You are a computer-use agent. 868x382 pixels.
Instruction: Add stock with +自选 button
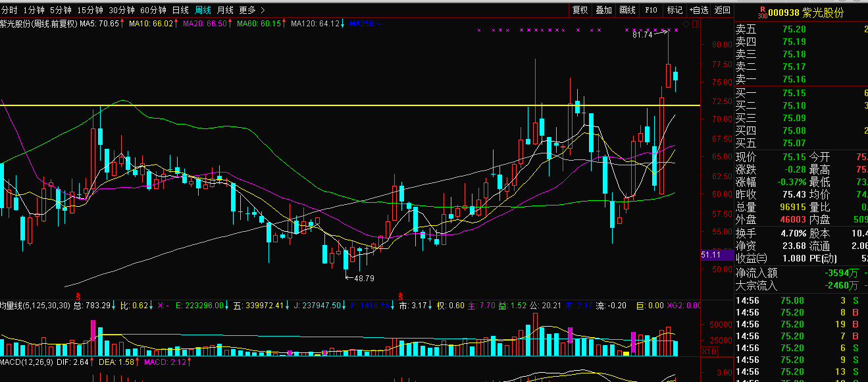(699, 10)
